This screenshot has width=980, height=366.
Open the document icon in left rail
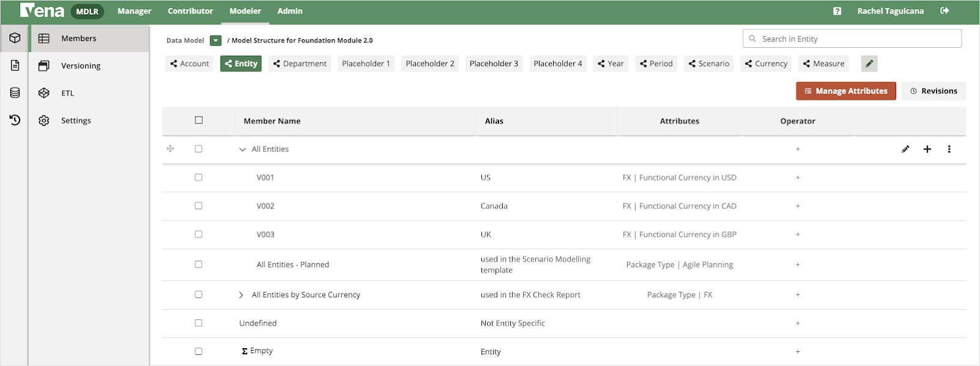tap(15, 66)
